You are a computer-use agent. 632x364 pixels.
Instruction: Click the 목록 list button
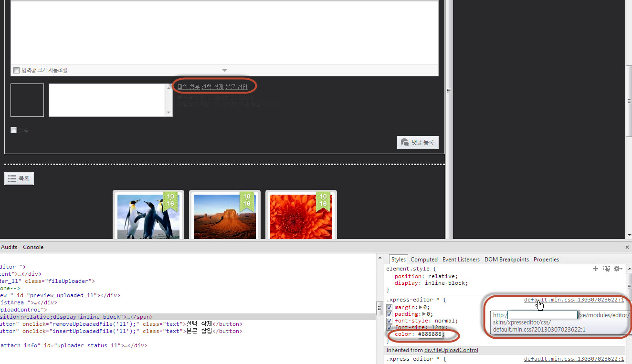19,179
